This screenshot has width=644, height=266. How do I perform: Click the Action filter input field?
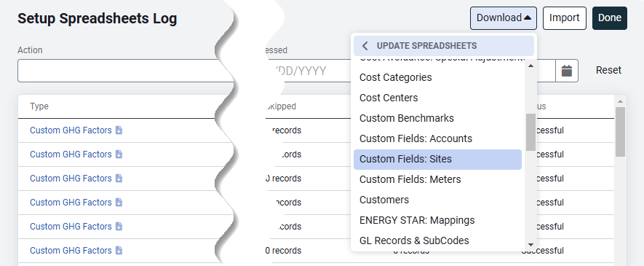tap(125, 71)
